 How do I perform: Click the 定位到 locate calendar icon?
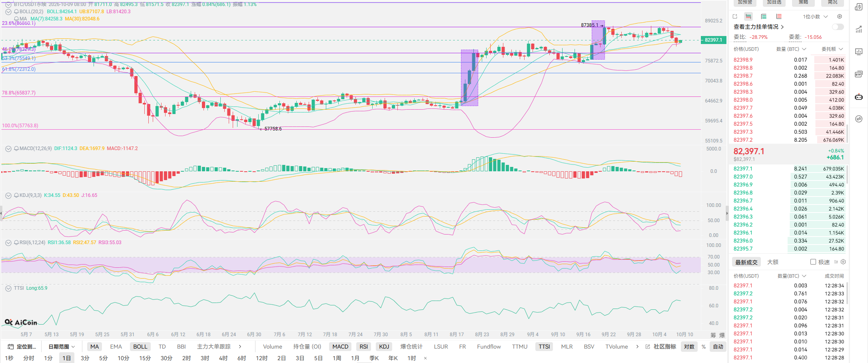point(11,347)
